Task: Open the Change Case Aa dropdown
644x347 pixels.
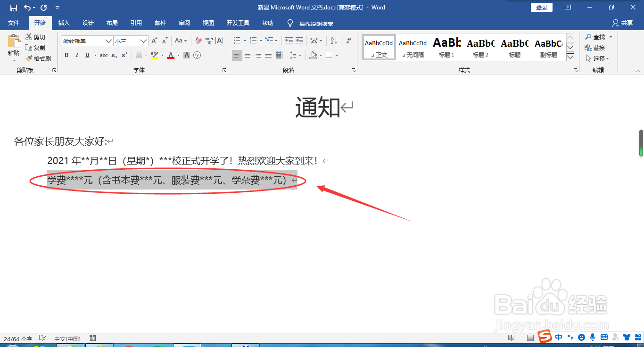Action: pyautogui.click(x=181, y=41)
